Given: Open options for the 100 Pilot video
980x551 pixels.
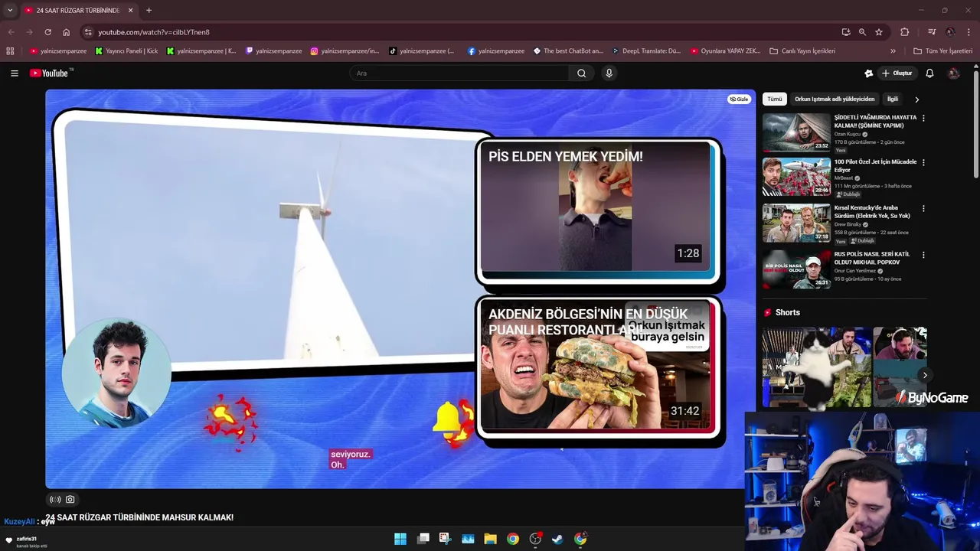Looking at the screenshot, I should [923, 162].
